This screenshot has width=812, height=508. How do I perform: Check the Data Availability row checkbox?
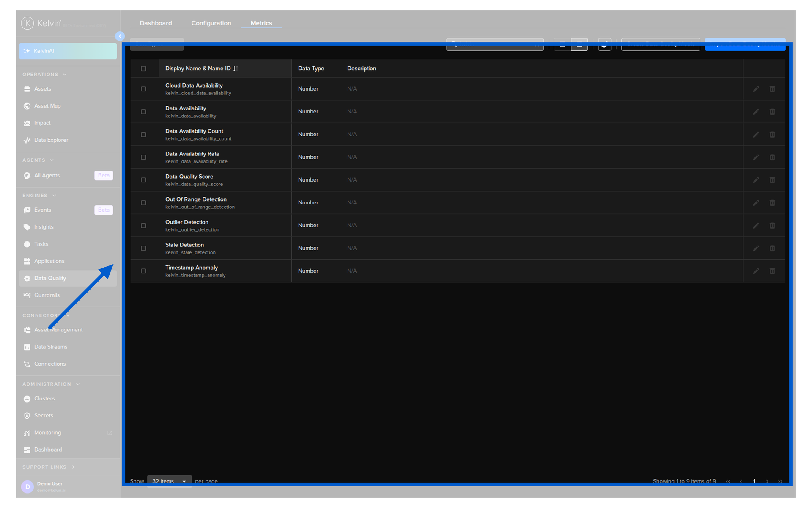tap(143, 112)
